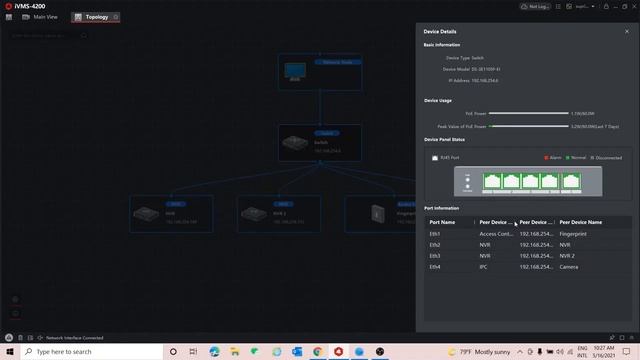640x360 pixels.
Task: Click the Peer Device IP column header
Action: point(536,222)
